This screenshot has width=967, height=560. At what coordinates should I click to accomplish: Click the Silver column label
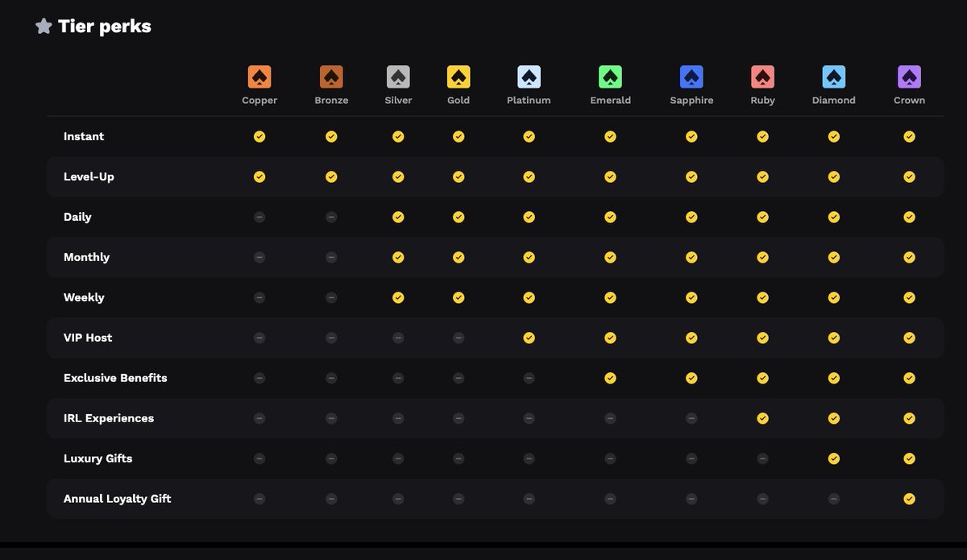tap(398, 101)
